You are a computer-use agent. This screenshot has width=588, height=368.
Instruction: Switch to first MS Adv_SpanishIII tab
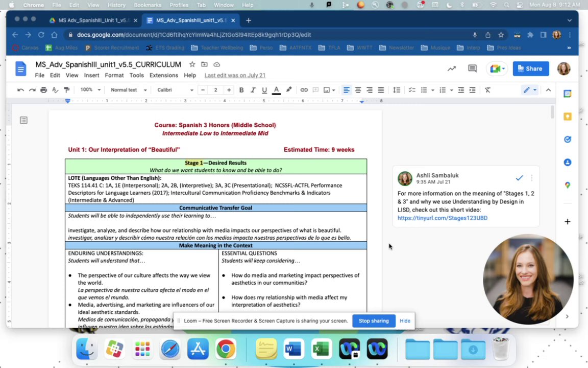click(x=93, y=20)
